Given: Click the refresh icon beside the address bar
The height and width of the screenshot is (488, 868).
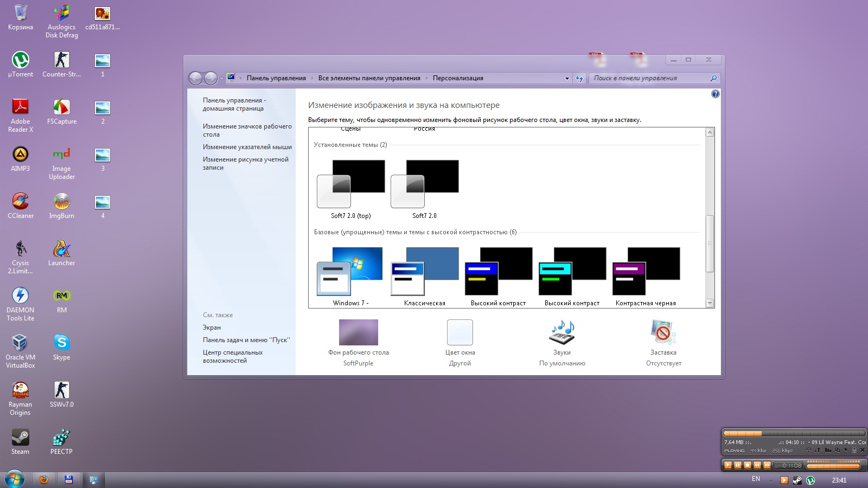Looking at the screenshot, I should coord(579,78).
